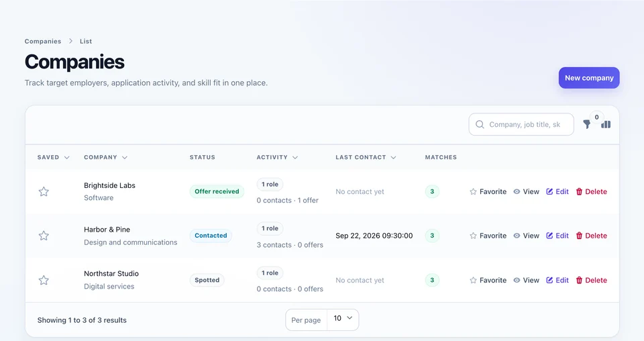644x341 pixels.
Task: Click the New company button
Action: (x=589, y=78)
